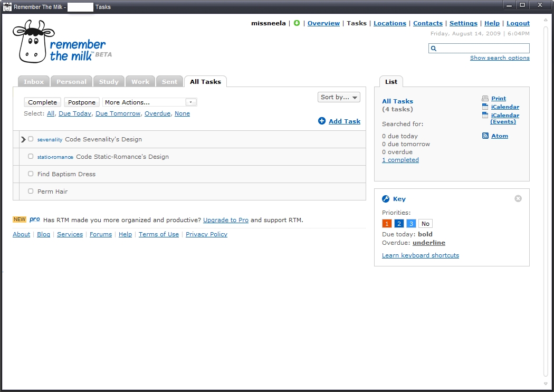
Task: Check the Perm Hair task
Action: pyautogui.click(x=31, y=191)
